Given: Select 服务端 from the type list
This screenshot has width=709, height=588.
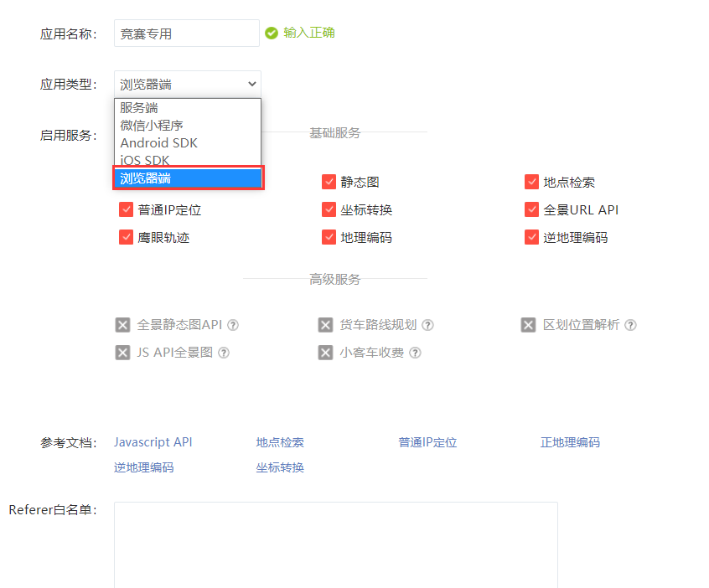Looking at the screenshot, I should [x=188, y=107].
